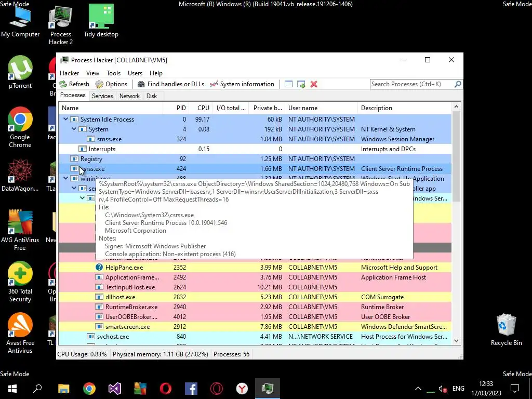
Task: Open the Hacker menu
Action: coord(69,73)
